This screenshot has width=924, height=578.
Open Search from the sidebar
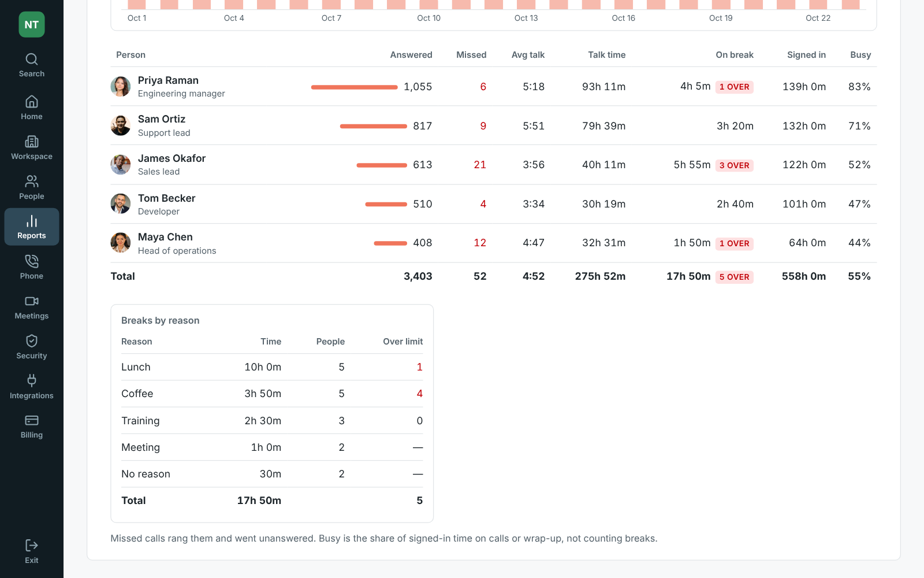(x=32, y=65)
